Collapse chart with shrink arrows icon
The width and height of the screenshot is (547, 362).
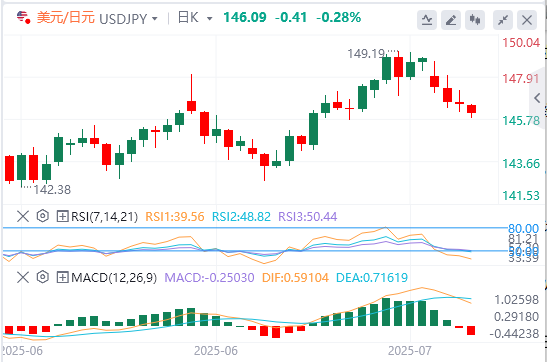(x=503, y=20)
